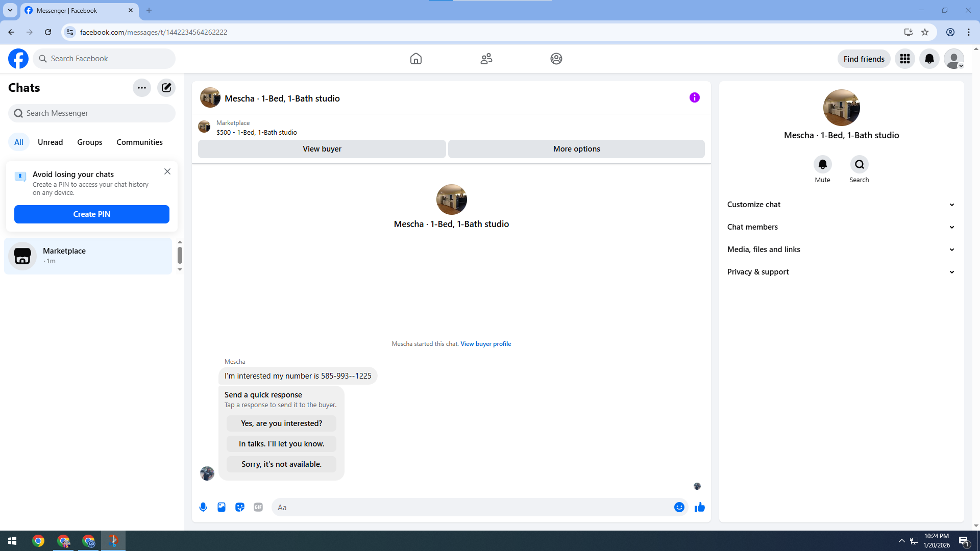
Task: Click the $500 - 1-Bed, 1-Bath studio listing text
Action: pyautogui.click(x=257, y=132)
